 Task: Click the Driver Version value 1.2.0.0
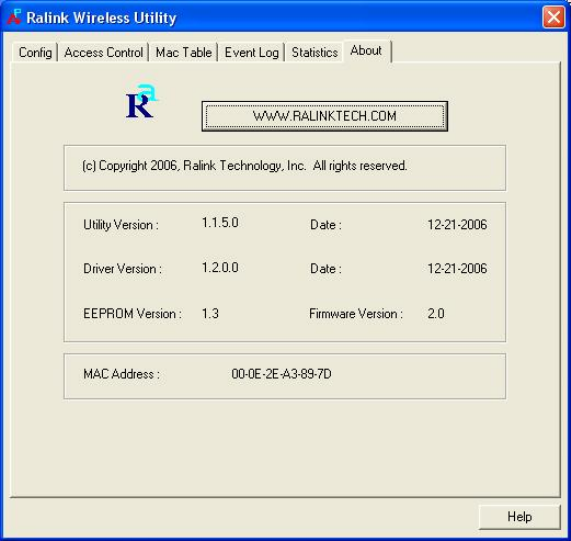[x=220, y=268]
